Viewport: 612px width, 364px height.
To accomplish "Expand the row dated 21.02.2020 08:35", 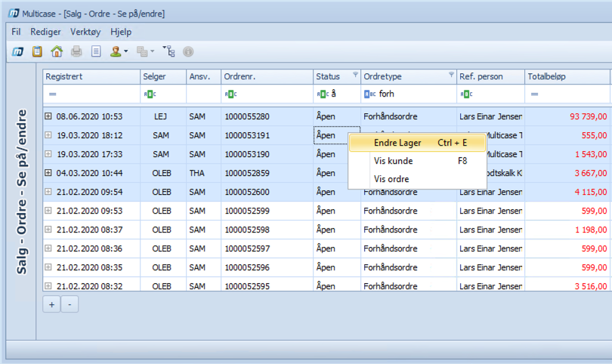I will click(x=48, y=267).
